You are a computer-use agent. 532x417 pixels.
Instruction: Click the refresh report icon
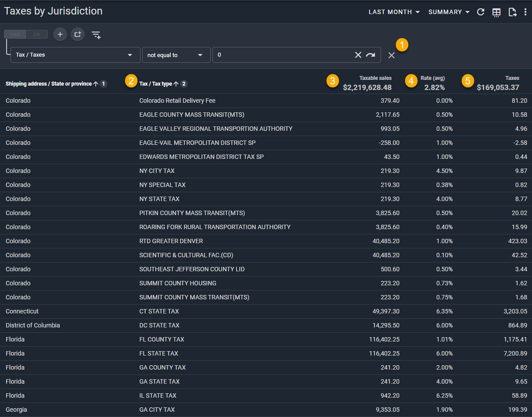(481, 12)
